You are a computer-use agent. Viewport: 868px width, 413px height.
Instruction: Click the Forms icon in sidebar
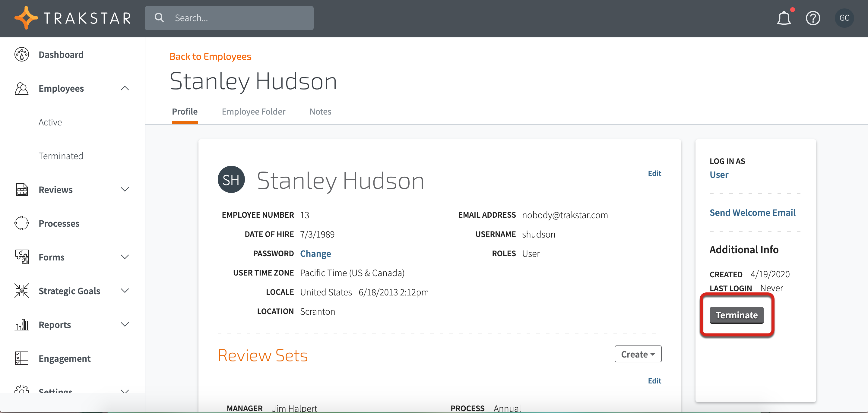tap(22, 257)
